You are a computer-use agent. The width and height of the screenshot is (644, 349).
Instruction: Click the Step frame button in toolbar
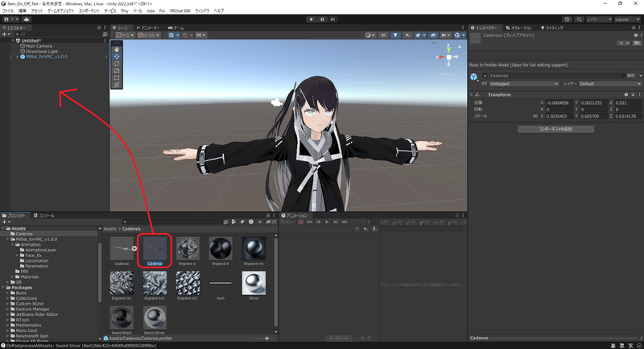[x=332, y=19]
